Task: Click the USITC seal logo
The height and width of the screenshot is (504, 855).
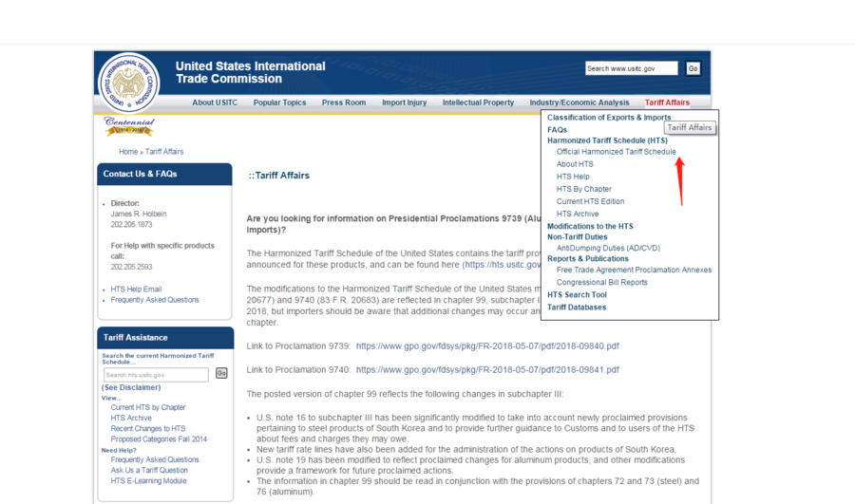Action: tap(128, 84)
